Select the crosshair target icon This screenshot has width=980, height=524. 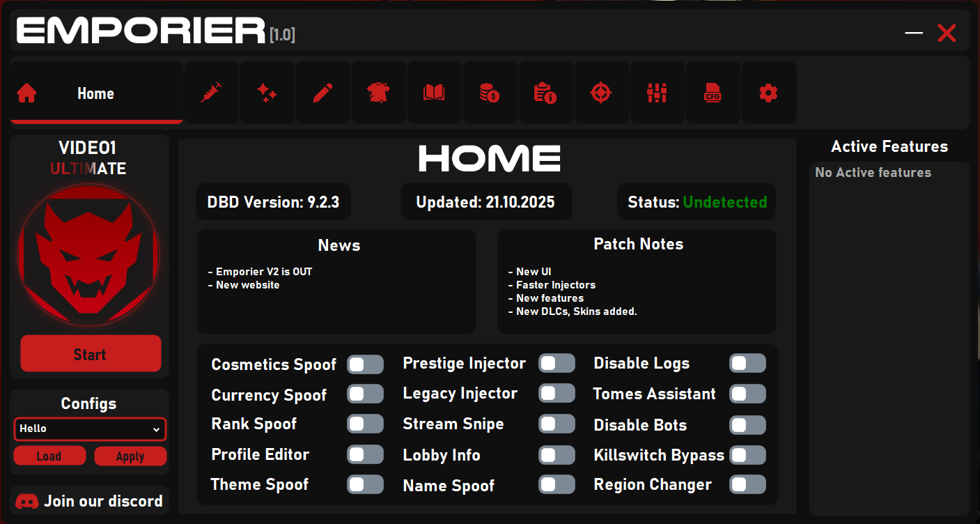pyautogui.click(x=601, y=93)
